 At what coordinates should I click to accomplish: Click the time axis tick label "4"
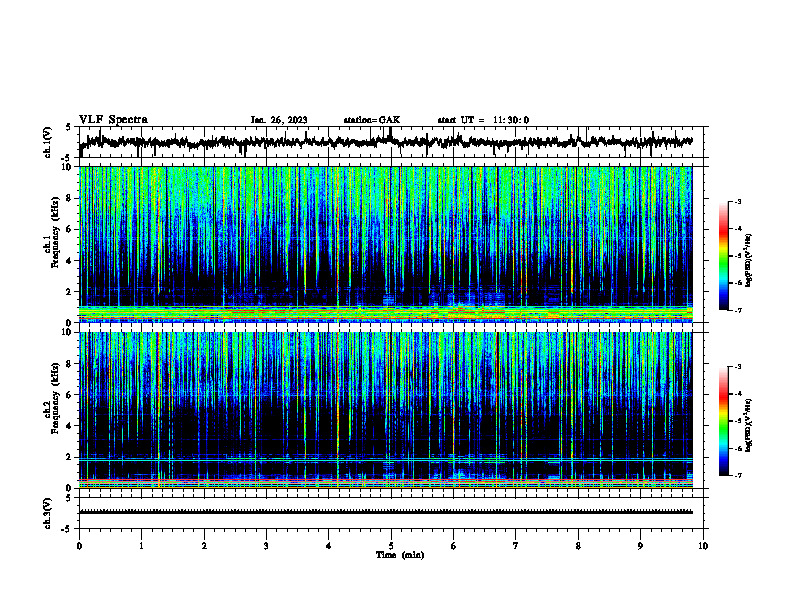click(x=329, y=546)
